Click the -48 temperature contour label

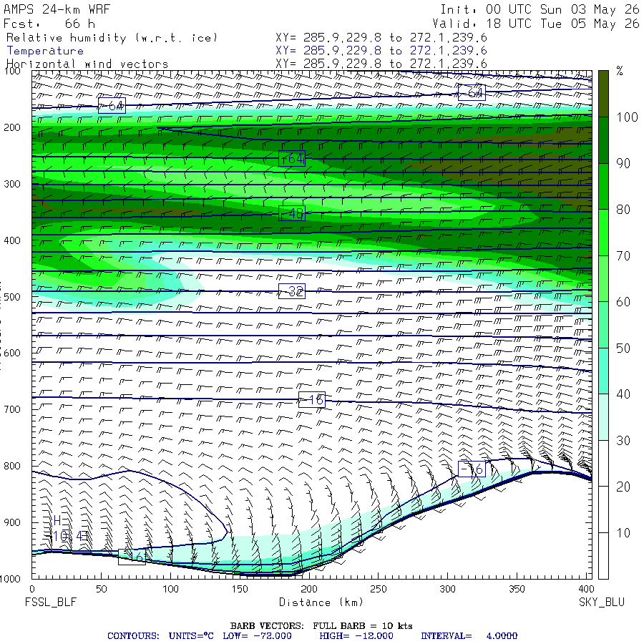pos(292,213)
